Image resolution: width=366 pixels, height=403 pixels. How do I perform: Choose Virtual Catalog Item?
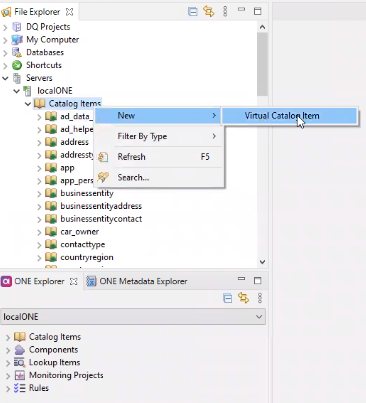(x=290, y=116)
